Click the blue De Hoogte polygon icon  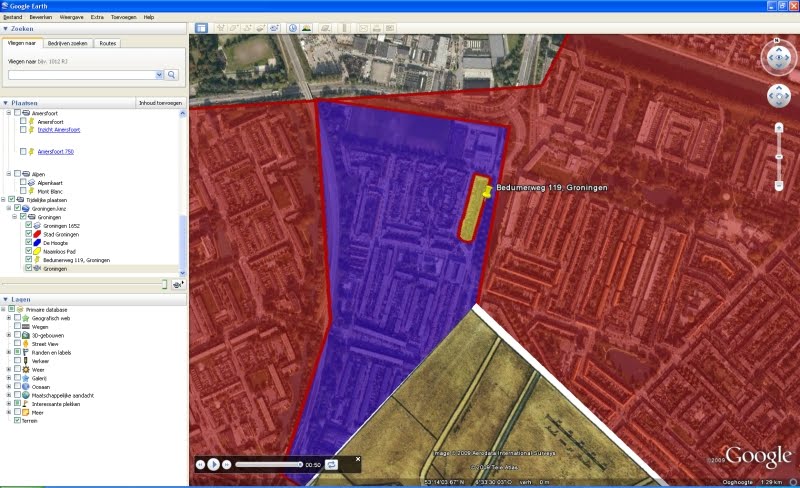tap(37, 242)
